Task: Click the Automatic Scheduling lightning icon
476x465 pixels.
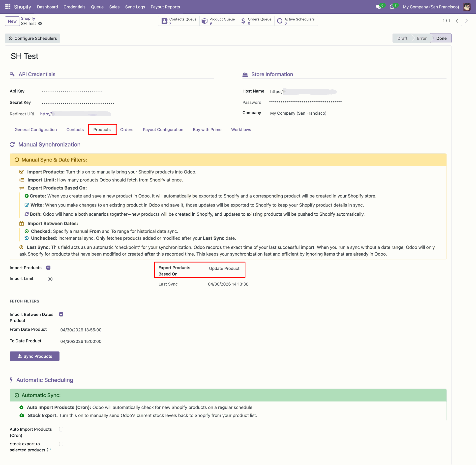Action: pyautogui.click(x=11, y=380)
